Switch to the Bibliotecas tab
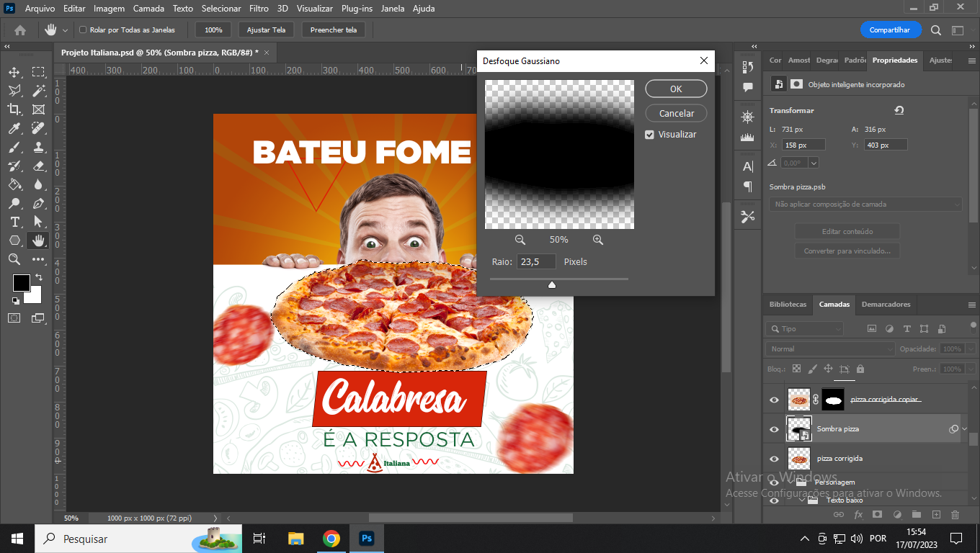 [x=788, y=305]
